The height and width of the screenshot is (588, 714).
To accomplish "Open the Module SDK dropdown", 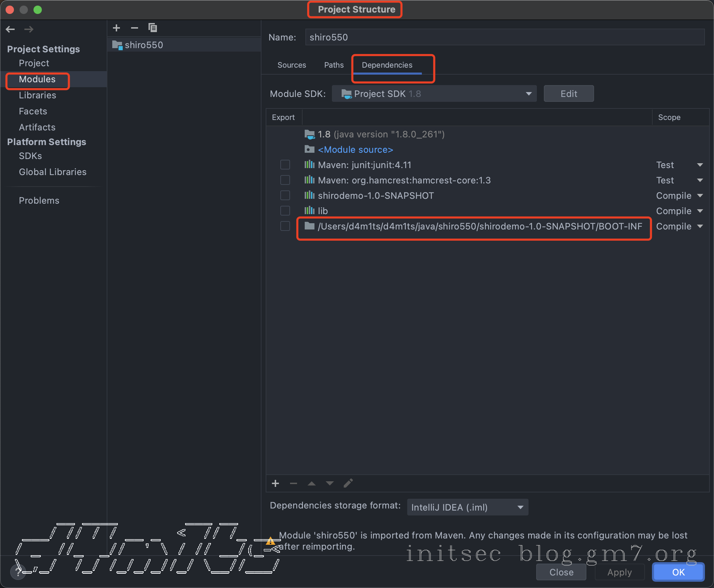I will (x=434, y=94).
